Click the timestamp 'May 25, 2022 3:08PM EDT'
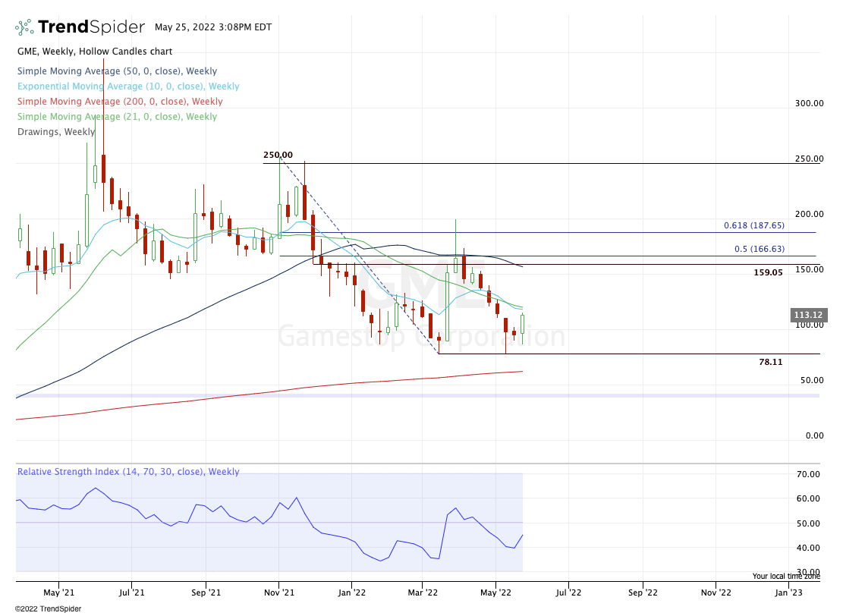 coord(213,27)
